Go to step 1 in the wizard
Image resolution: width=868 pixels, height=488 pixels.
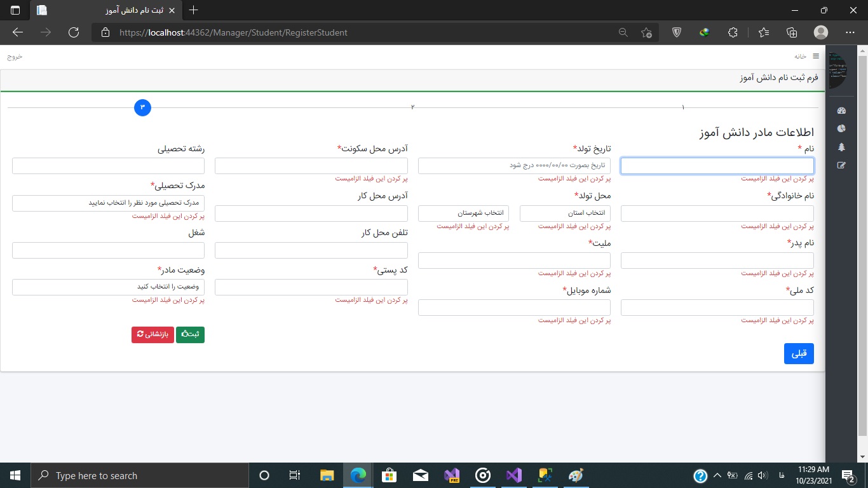point(683,107)
